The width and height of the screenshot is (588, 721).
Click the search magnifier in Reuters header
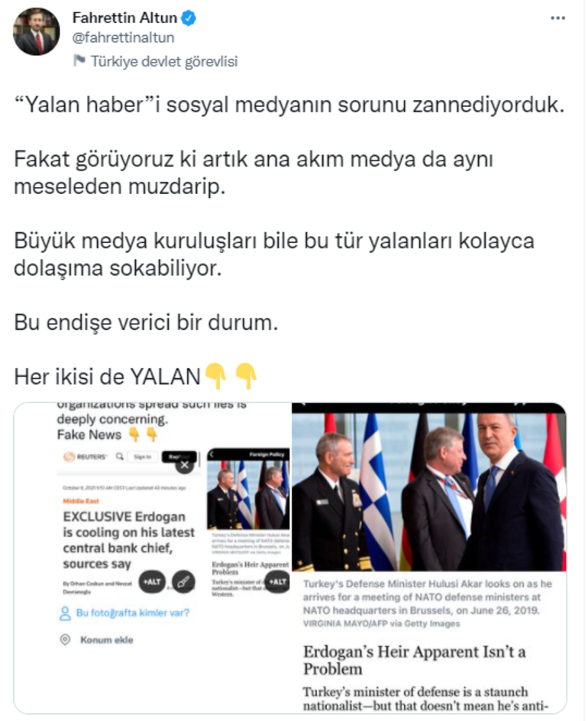pyautogui.click(x=120, y=456)
